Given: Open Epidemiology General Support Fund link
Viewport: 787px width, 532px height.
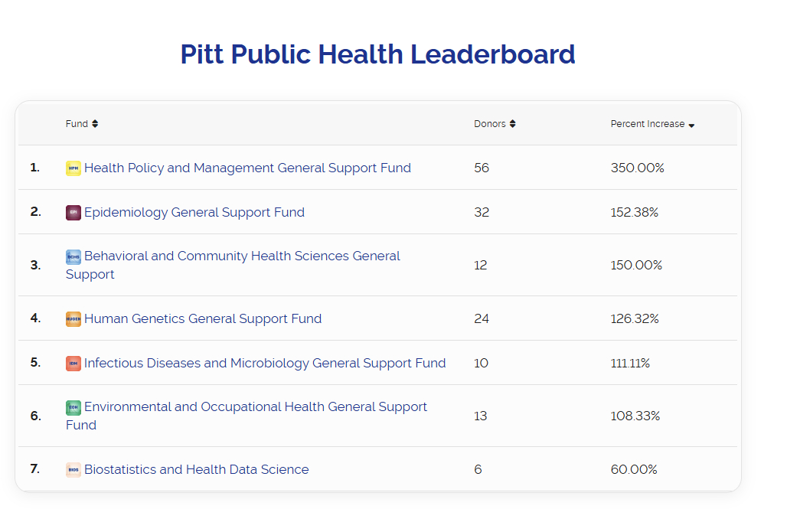Looking at the screenshot, I should pos(194,212).
